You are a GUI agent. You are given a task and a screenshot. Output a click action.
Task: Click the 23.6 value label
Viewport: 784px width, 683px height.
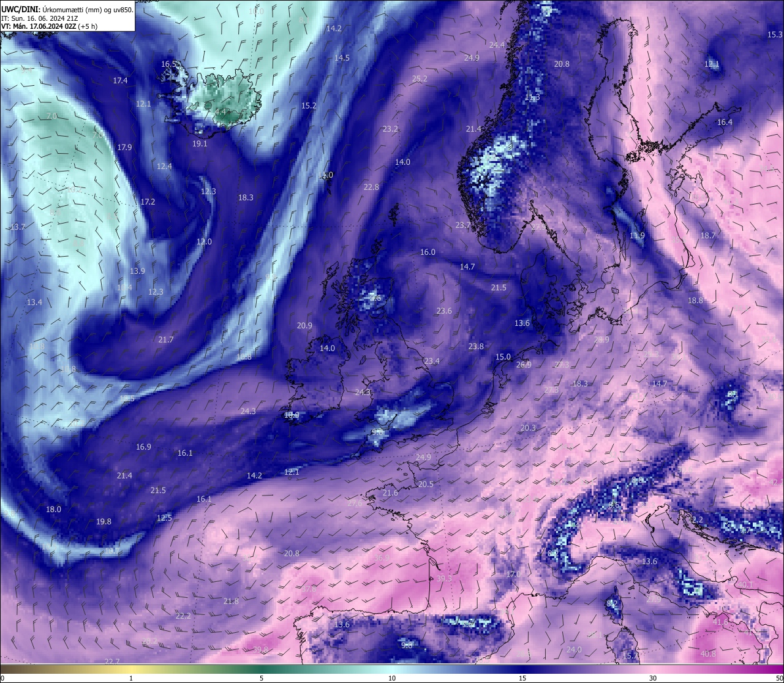click(444, 311)
